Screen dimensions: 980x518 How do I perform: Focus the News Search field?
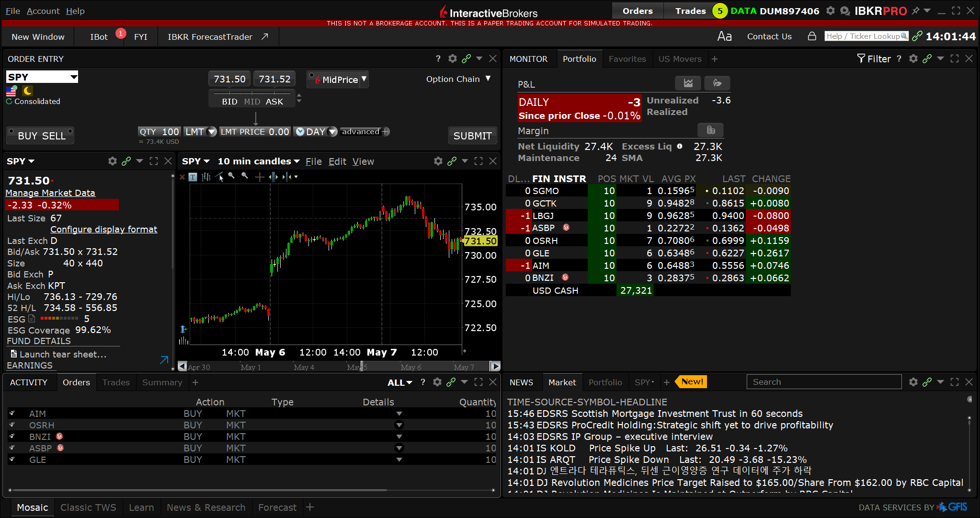pos(824,382)
